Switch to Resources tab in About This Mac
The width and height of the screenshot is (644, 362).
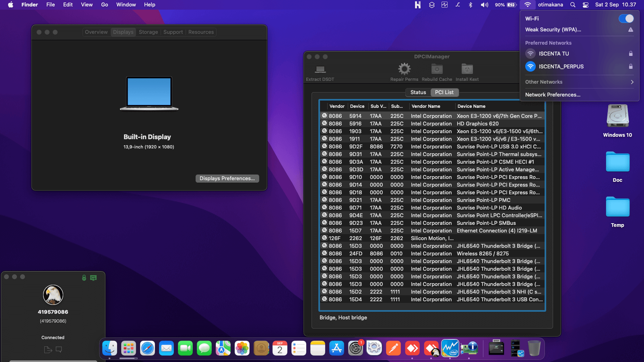pyautogui.click(x=201, y=32)
